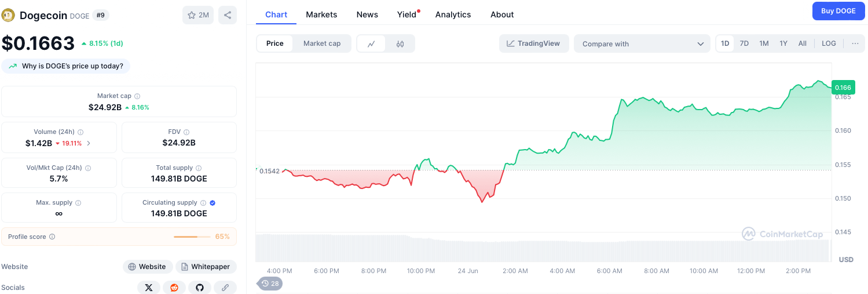Add Dogecoin to watchlist via star button
The width and height of the screenshot is (868, 294).
coord(198,15)
